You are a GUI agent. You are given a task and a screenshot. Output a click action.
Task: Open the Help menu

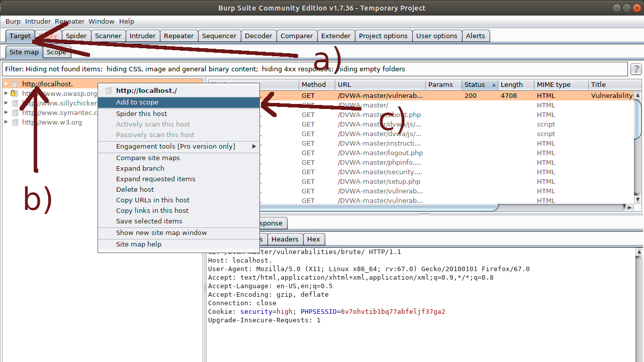pos(127,22)
